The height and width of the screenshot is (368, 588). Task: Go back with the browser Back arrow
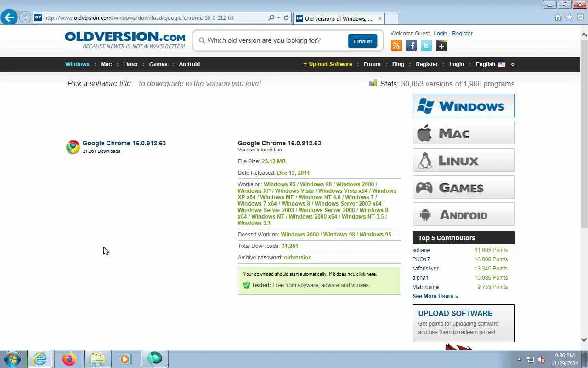9,17
